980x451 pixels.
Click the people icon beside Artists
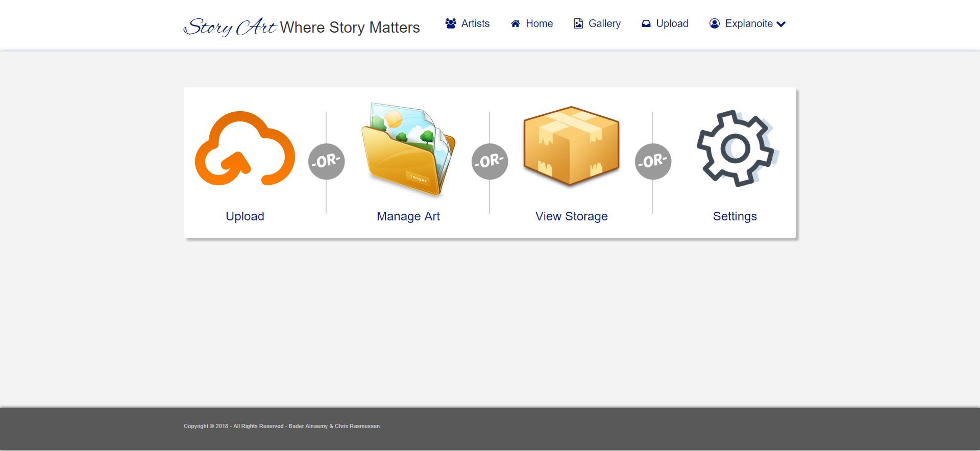pyautogui.click(x=451, y=23)
